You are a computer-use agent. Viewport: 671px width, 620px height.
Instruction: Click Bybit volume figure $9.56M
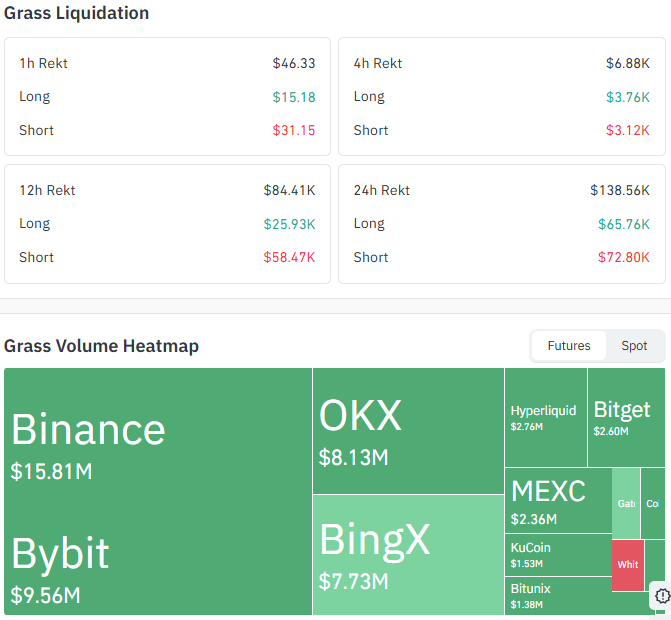pos(45,595)
